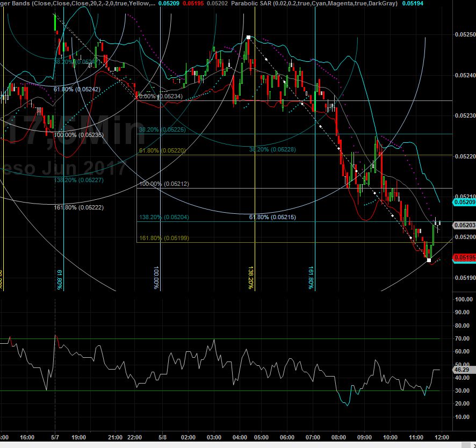This screenshot has width=476, height=448.
Task: Click the red 0.05195 price marker on axis
Action: point(463,258)
